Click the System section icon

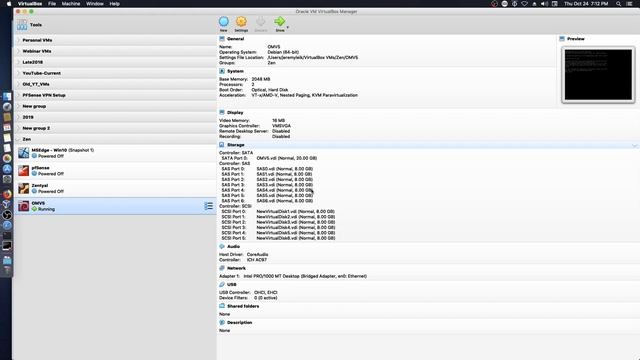[x=222, y=71]
